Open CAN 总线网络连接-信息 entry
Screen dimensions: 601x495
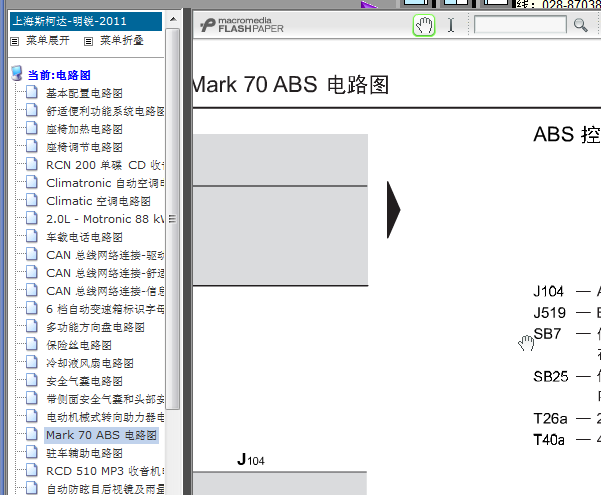click(x=105, y=291)
